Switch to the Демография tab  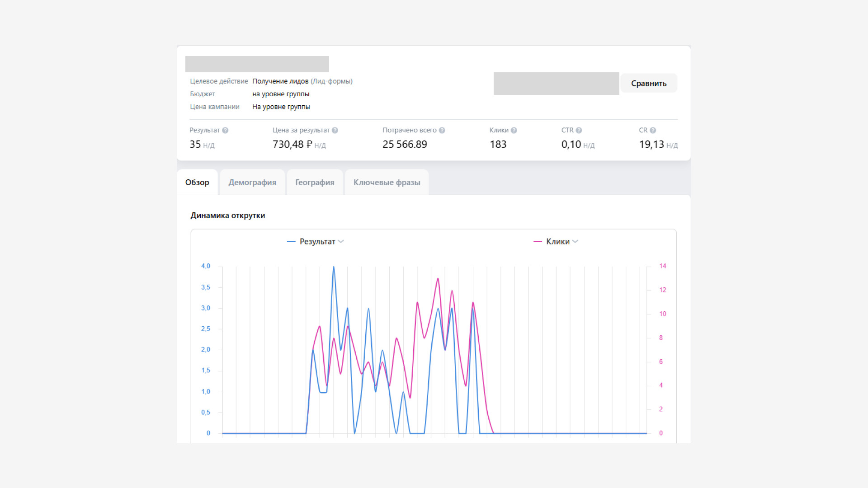[252, 183]
